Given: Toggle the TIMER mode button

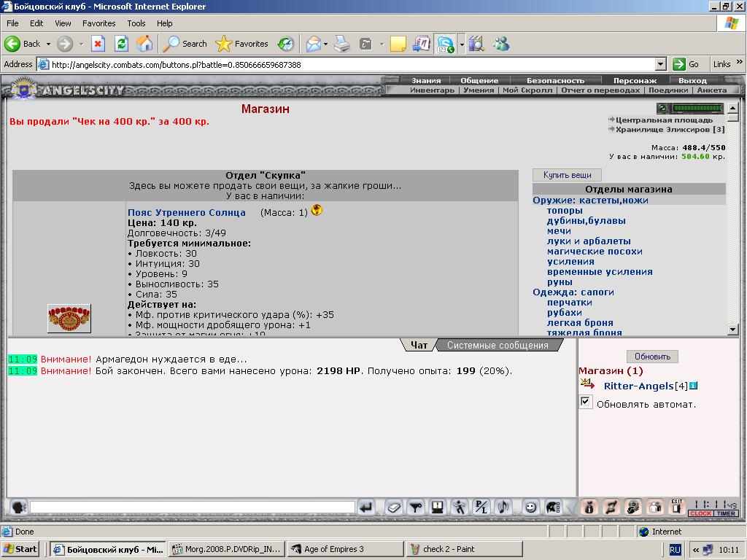Looking at the screenshot, I should coord(726,513).
